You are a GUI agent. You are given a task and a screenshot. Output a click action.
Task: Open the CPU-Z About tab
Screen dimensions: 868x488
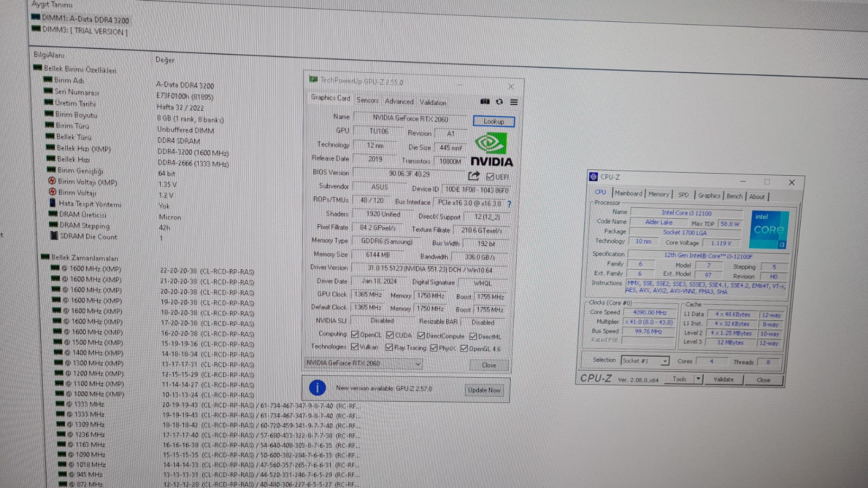pyautogui.click(x=757, y=197)
